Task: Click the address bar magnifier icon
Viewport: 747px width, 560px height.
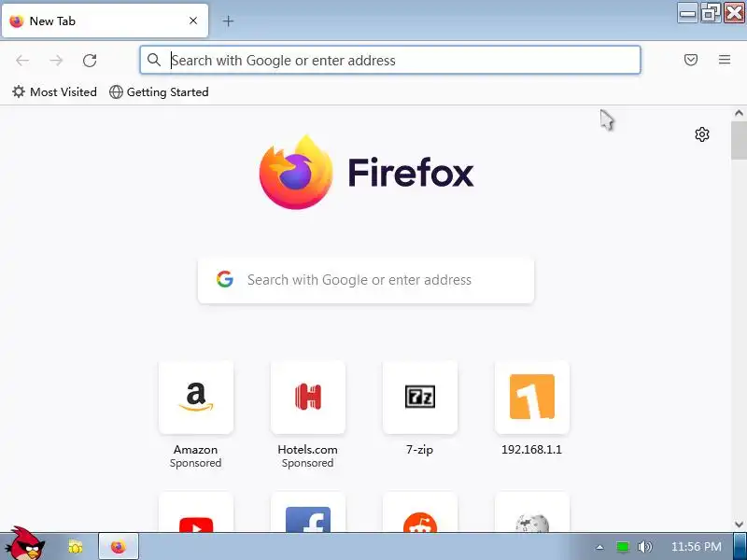Action: (x=153, y=60)
